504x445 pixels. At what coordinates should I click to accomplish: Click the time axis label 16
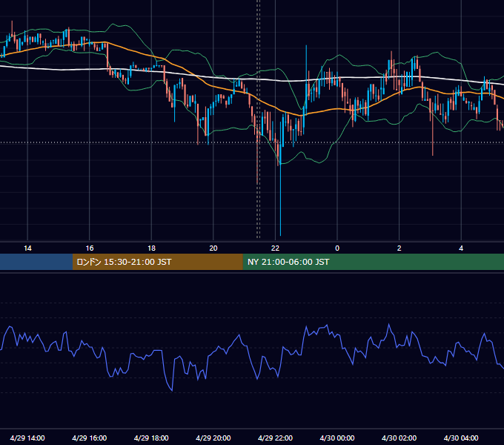click(90, 248)
